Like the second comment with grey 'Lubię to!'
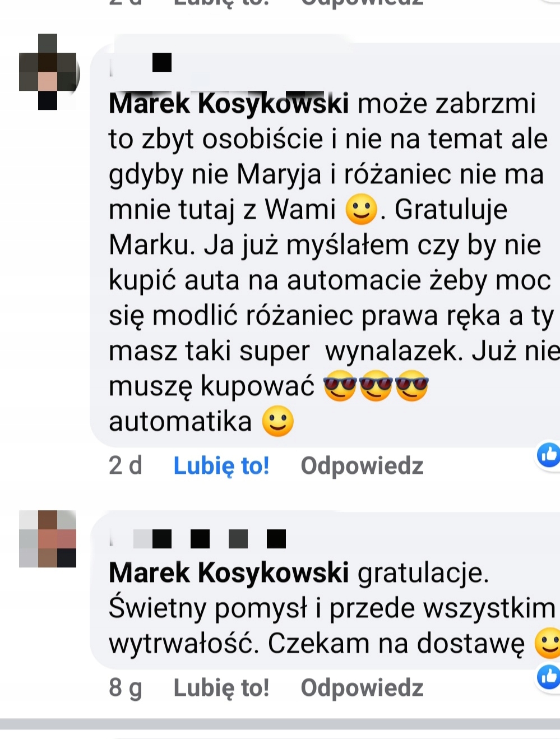The width and height of the screenshot is (560, 739). [x=221, y=688]
